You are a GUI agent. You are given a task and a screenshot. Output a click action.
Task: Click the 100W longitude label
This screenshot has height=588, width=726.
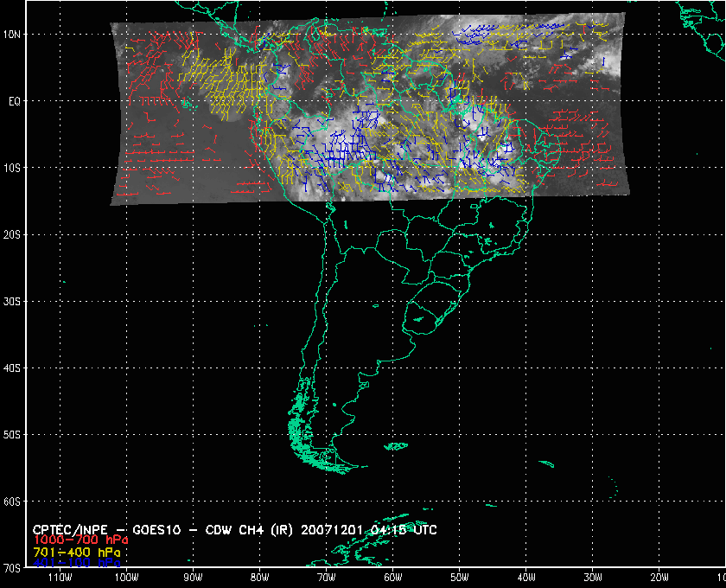[x=126, y=578]
